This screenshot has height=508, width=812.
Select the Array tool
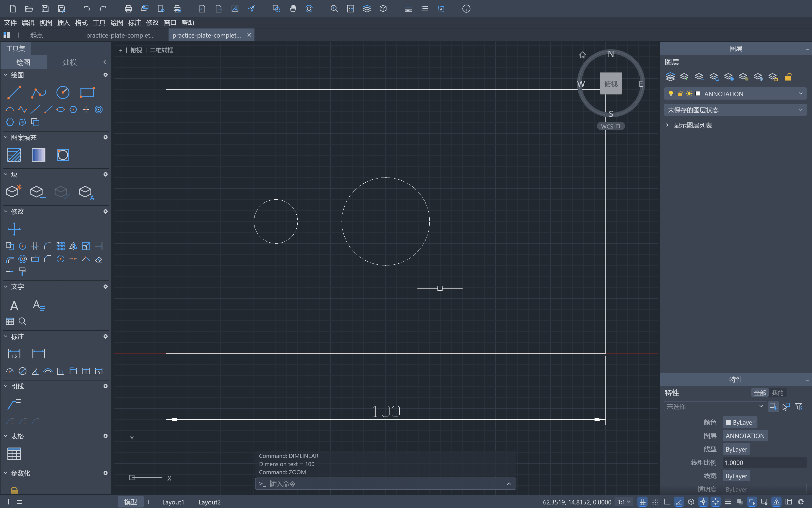(60, 246)
